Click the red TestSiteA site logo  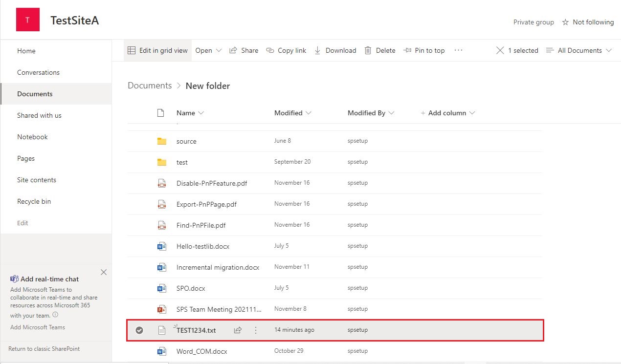[x=27, y=20]
